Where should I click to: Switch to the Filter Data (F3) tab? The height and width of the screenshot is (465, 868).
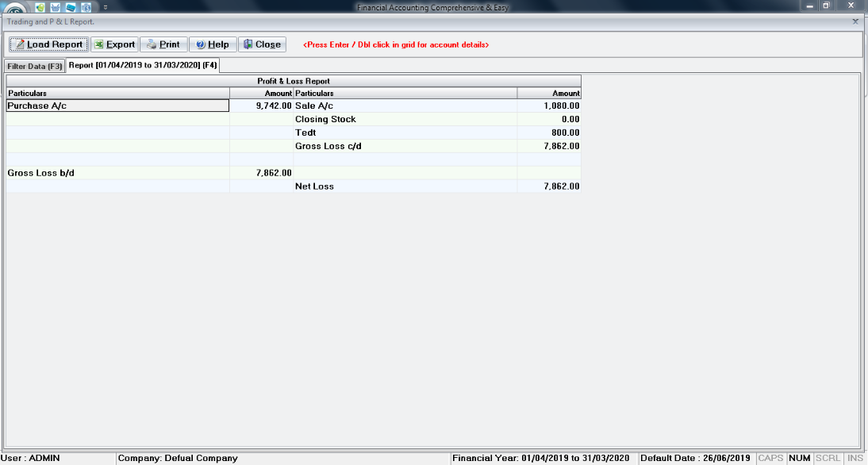[x=34, y=66]
